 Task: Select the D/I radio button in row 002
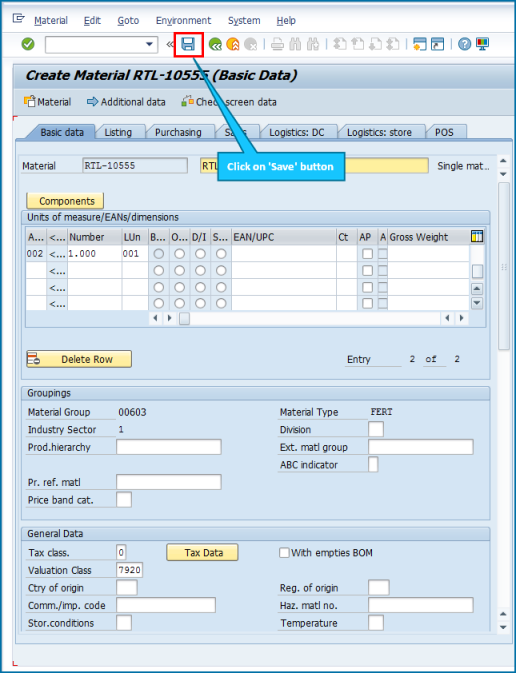200,254
